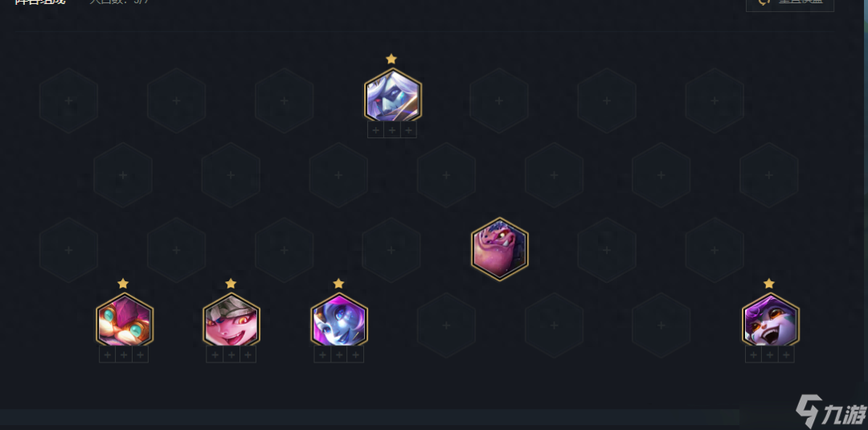Image resolution: width=868 pixels, height=430 pixels.
Task: Add third item under the orange goggle champion
Action: [140, 354]
